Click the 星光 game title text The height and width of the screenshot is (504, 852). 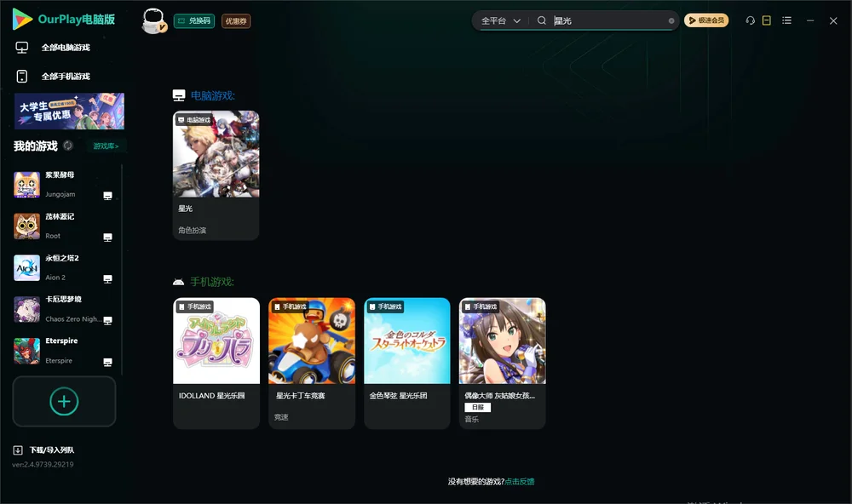[x=185, y=209]
